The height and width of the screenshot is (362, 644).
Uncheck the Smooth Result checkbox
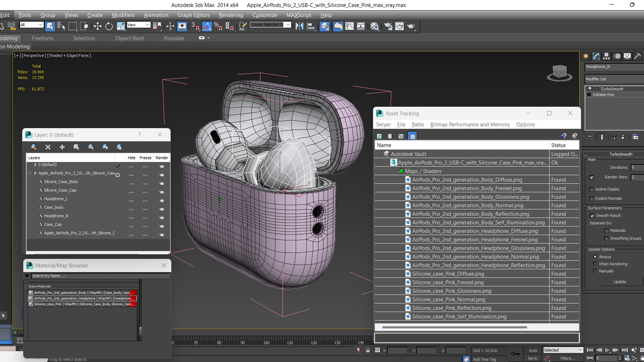tap(592, 216)
